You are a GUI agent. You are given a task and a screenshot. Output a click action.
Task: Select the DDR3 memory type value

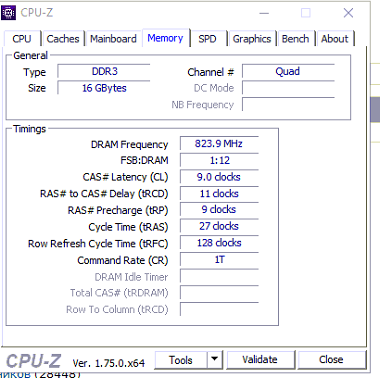104,71
